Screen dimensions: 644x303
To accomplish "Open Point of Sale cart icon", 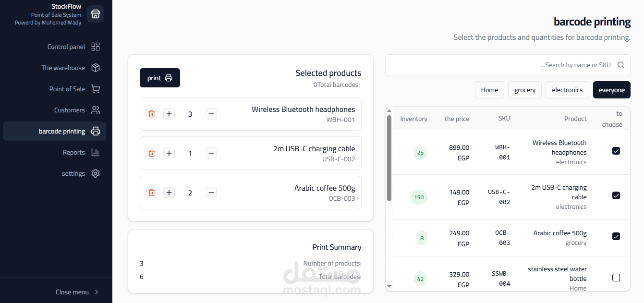I will [96, 89].
